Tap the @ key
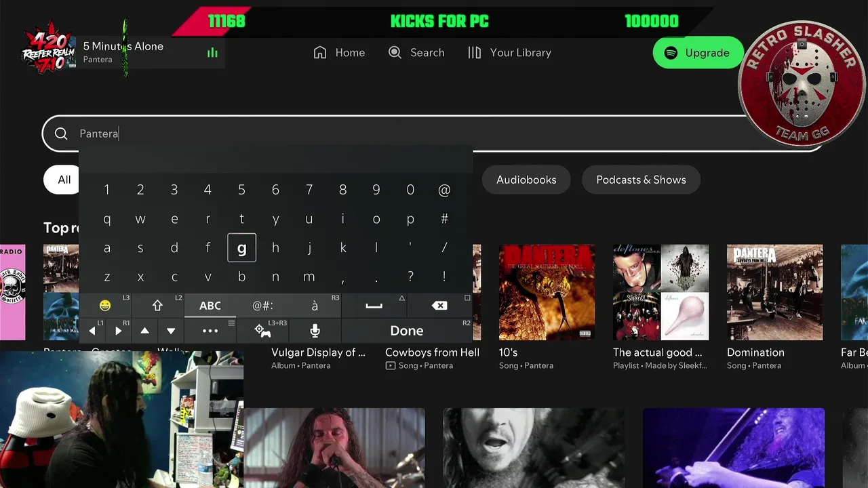Screen dimensions: 868x488 tap(444, 190)
